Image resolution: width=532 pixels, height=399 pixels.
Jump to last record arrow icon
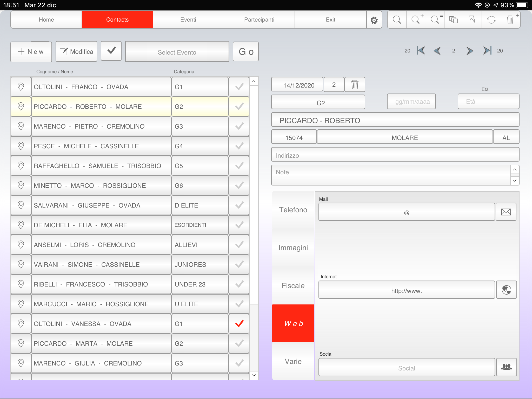click(487, 51)
